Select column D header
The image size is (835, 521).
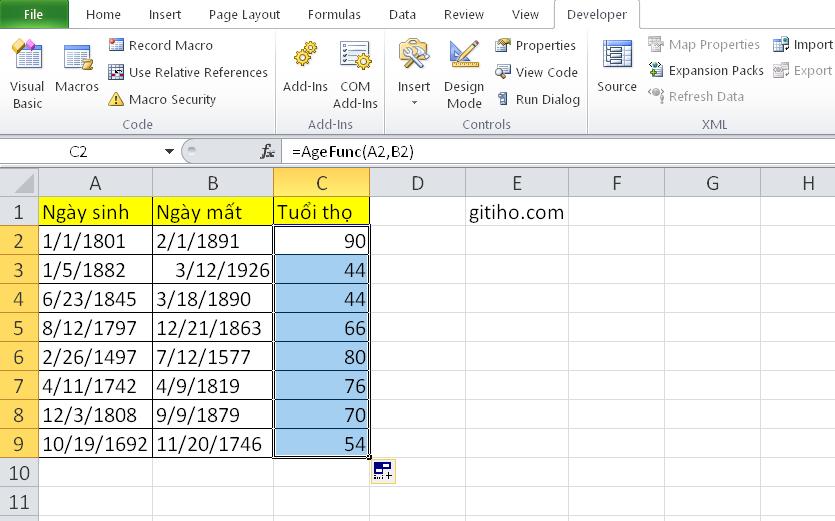pyautogui.click(x=418, y=183)
